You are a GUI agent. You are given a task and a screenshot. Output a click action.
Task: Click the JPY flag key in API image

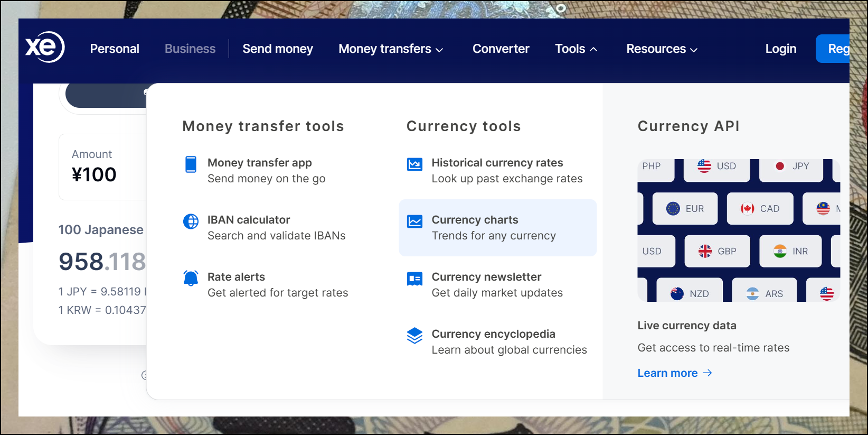pos(791,170)
